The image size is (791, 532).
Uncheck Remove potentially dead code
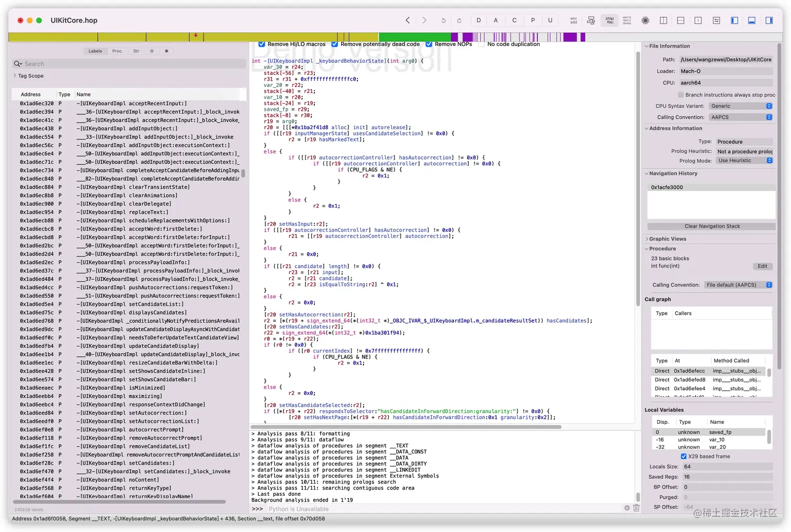334,44
